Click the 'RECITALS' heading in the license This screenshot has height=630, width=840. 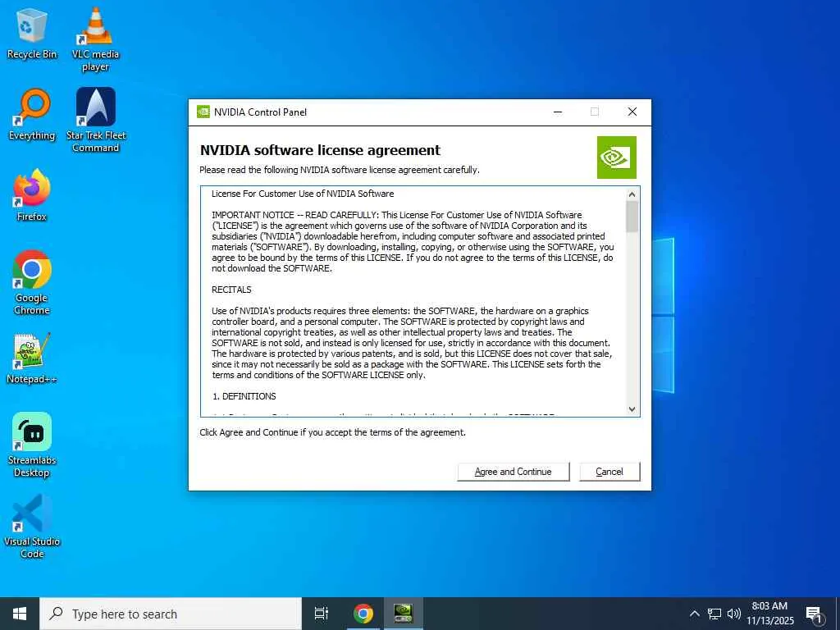231,290
